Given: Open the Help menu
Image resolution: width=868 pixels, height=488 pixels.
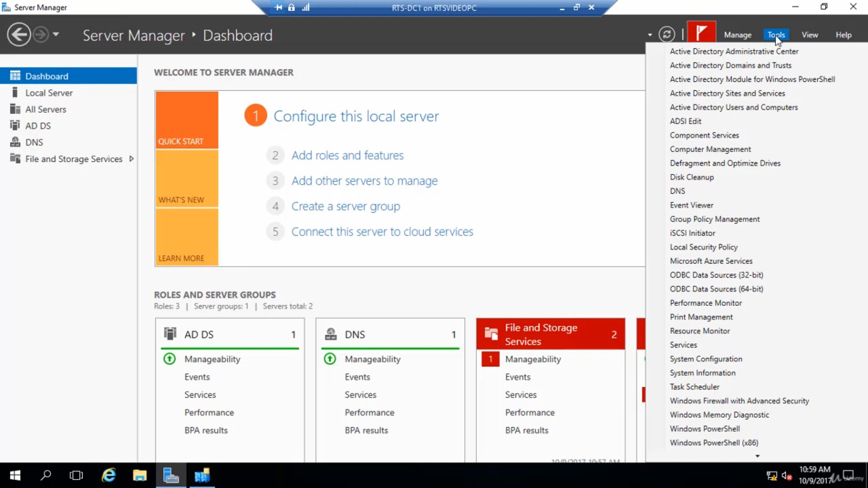Looking at the screenshot, I should coord(843,35).
